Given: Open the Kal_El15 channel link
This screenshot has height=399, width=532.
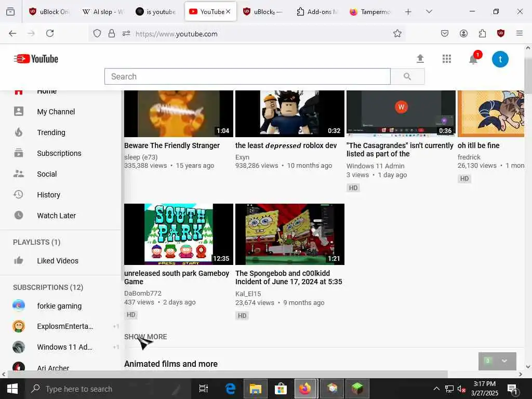Looking at the screenshot, I should 248,294.
